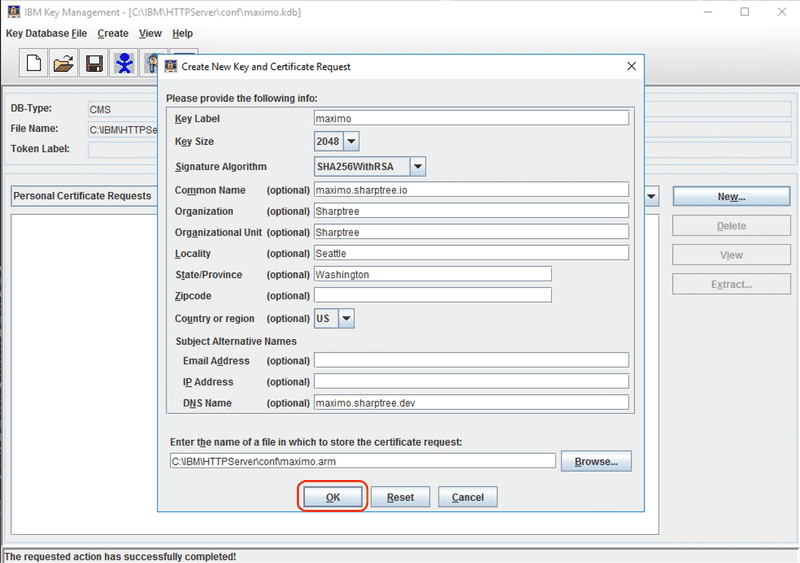Click the Browse... button
The image size is (800, 563).
[596, 461]
